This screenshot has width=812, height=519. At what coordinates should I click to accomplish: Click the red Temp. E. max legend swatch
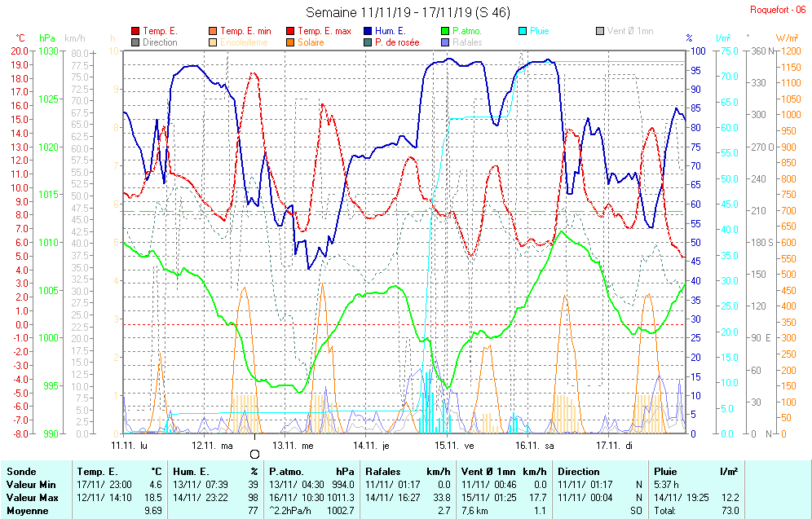pos(290,31)
